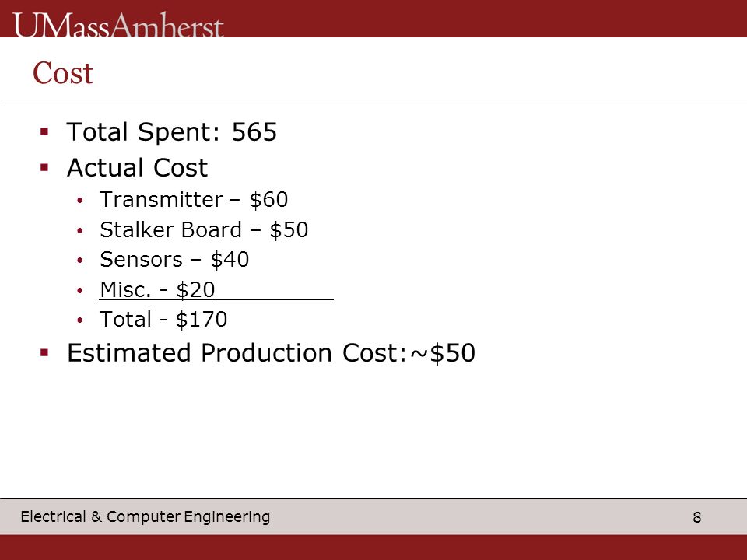
Task: Click the red bullet before Total Spent
Action: (45, 131)
